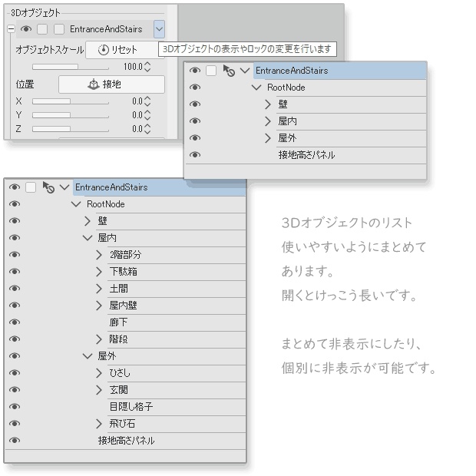Hide 壁 via eye in the short list
Viewport: 476px width, 476px height.
[x=195, y=104]
